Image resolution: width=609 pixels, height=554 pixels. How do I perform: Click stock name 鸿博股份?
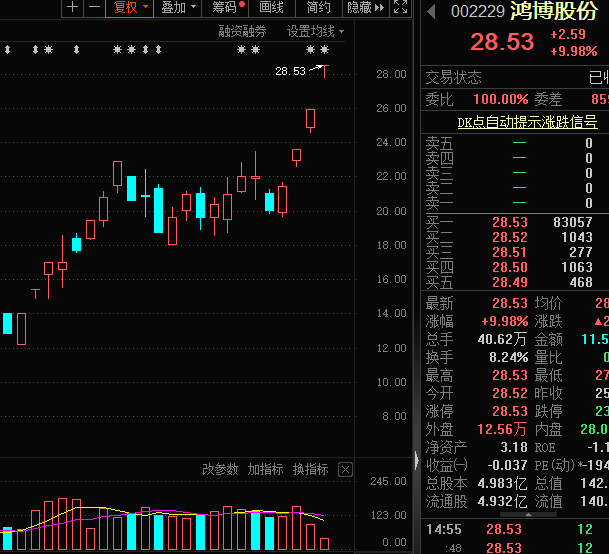click(x=553, y=11)
